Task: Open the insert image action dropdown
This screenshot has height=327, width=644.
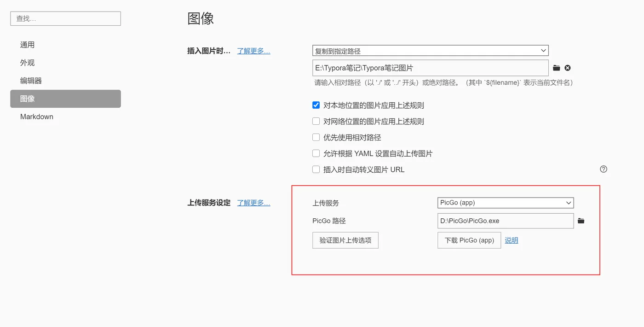Action: pyautogui.click(x=430, y=51)
